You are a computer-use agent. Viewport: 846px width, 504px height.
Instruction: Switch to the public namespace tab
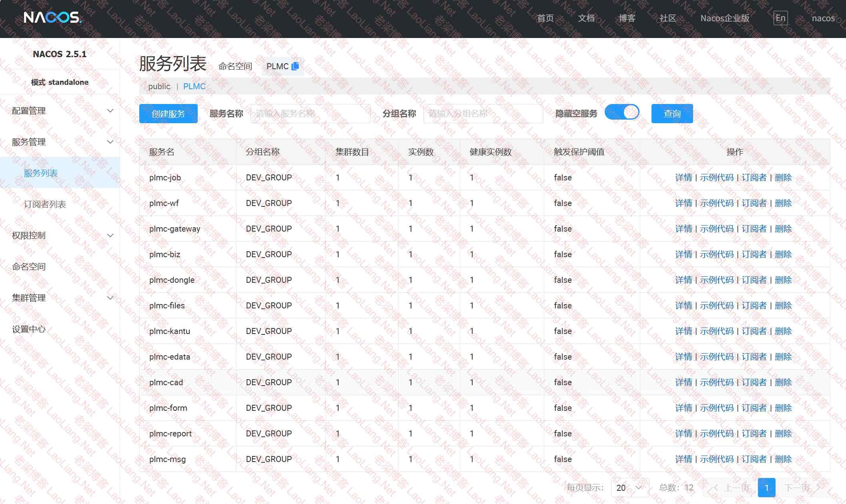point(159,86)
